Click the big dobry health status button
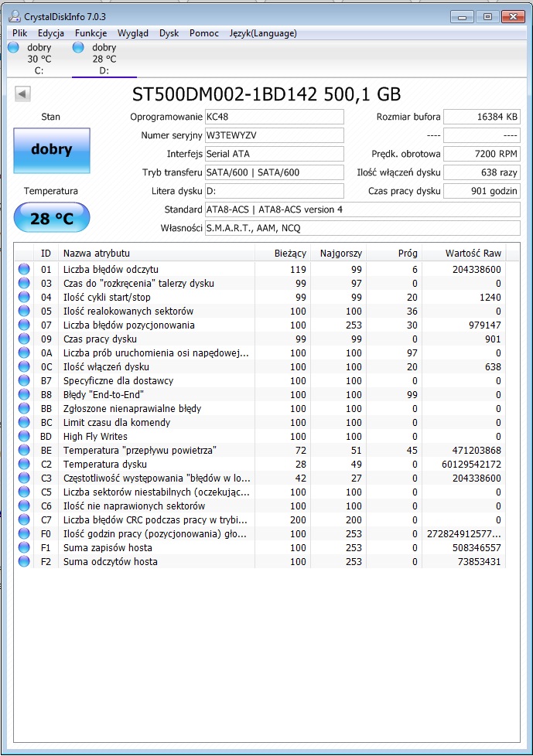This screenshot has height=756, width=533. [x=52, y=150]
